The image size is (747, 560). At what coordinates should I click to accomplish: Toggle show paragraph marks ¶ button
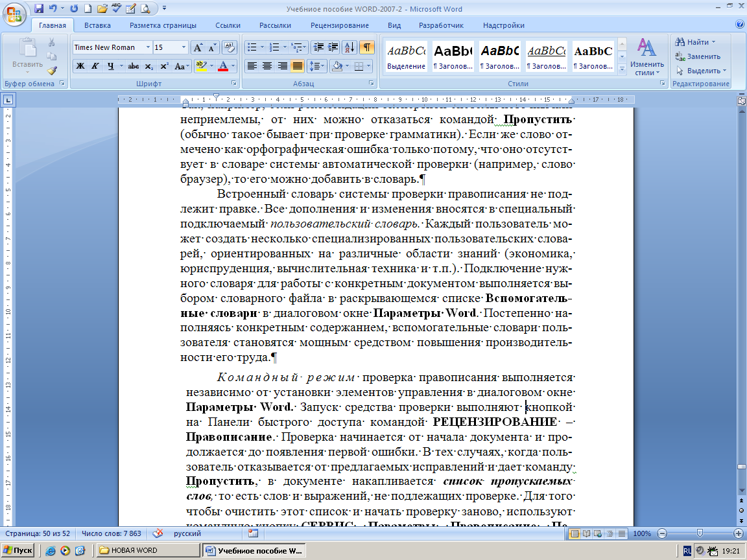coord(367,47)
